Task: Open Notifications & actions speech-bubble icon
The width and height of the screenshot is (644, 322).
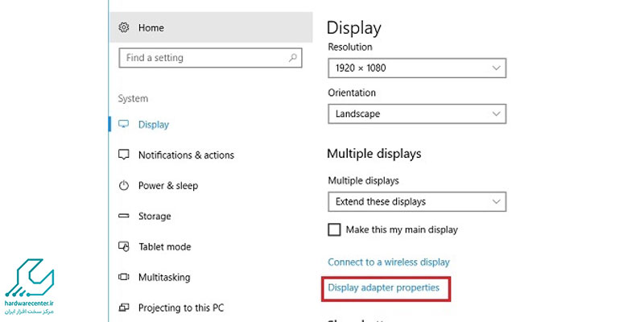Action: tap(124, 155)
